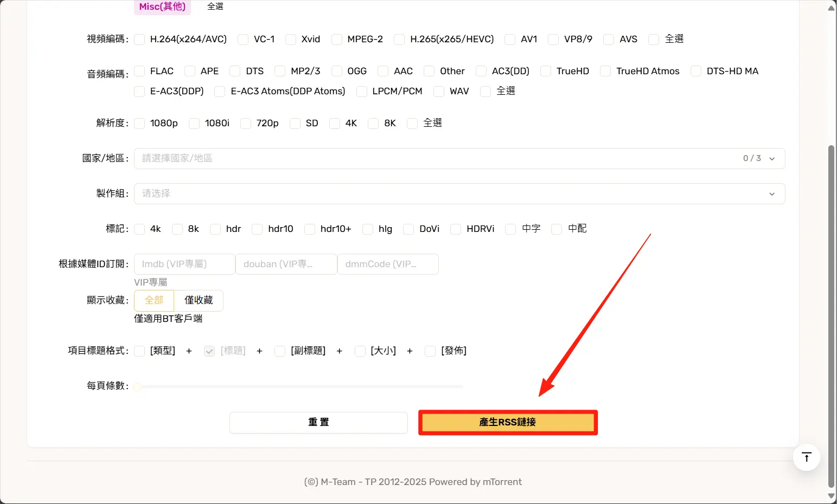The image size is (837, 504).
Task: Enable the H.264(x264/AVC) video codec checkbox
Action: point(140,40)
